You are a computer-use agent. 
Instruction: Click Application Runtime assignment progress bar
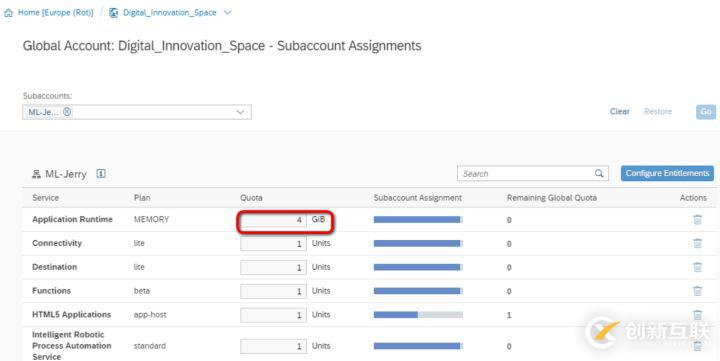(418, 220)
